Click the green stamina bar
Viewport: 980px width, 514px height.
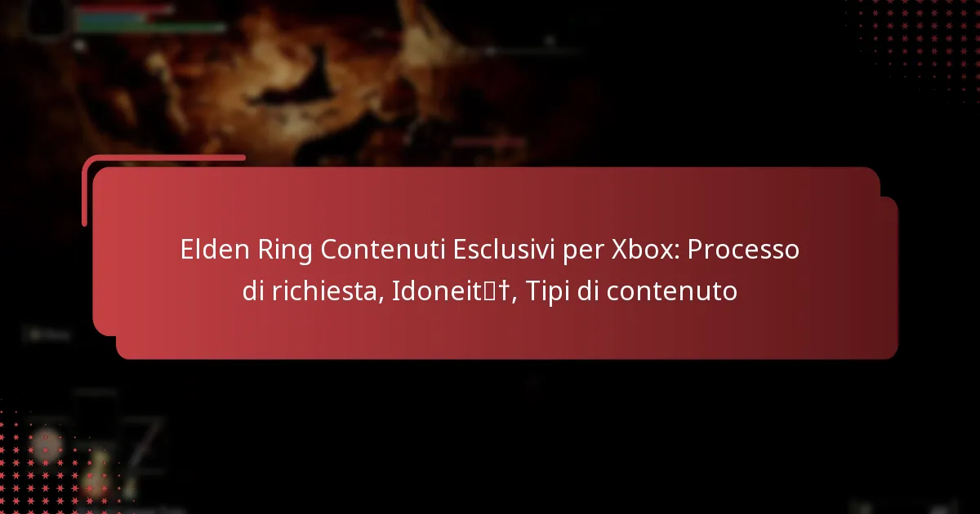153,28
